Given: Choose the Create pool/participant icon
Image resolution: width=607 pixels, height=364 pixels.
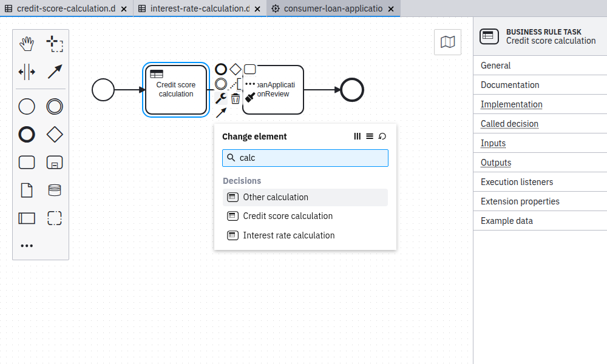Looking at the screenshot, I should (x=27, y=218).
